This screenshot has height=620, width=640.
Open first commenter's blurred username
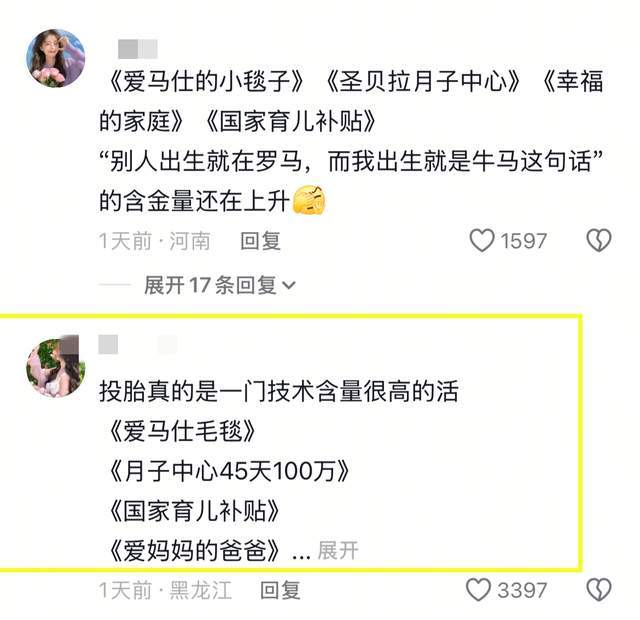(138, 49)
